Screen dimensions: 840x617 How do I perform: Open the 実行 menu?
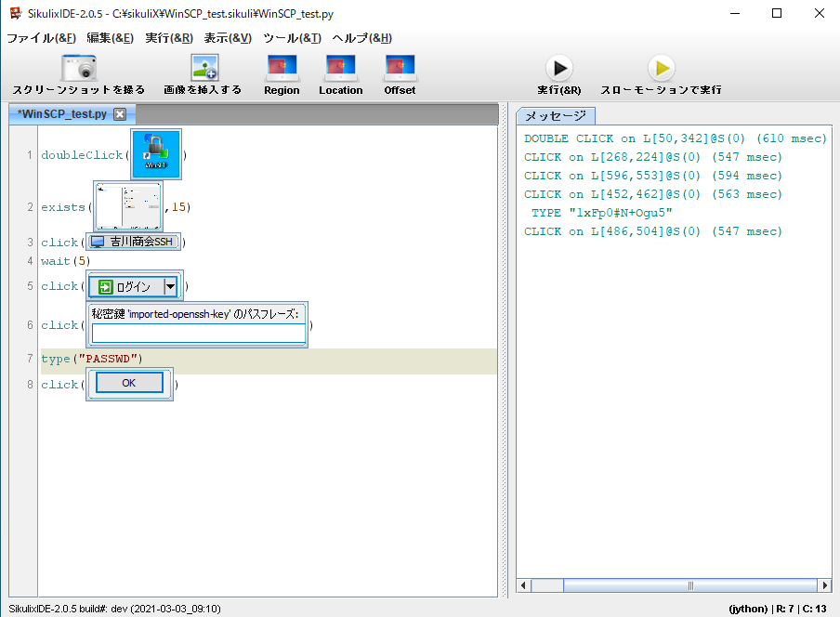(x=169, y=38)
